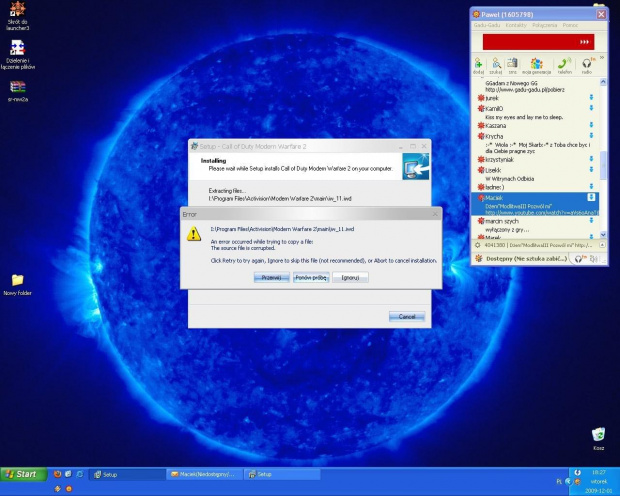
Task: Click the blue arrow beside KamilD
Action: 592,108
